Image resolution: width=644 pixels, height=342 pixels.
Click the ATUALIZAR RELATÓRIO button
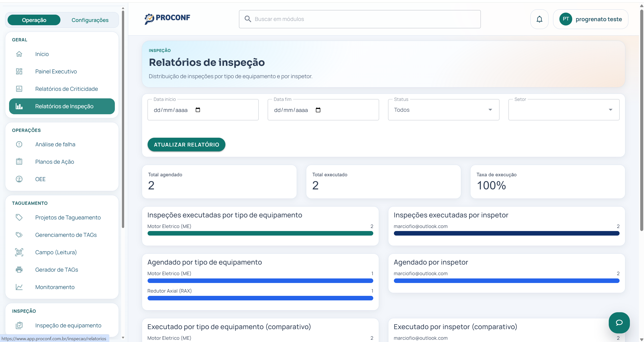(186, 145)
